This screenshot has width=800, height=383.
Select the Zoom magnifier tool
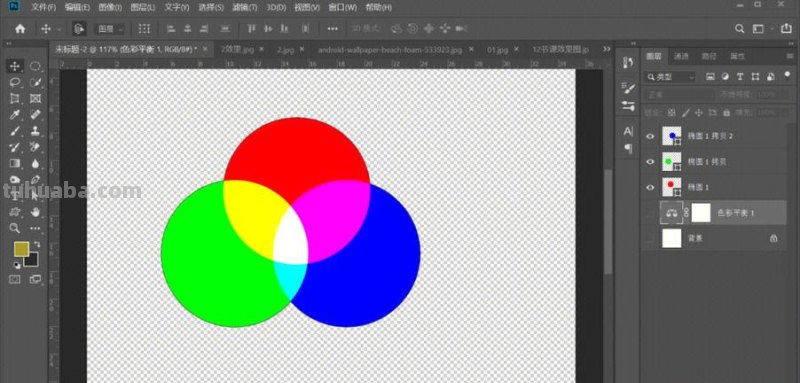pyautogui.click(x=15, y=228)
